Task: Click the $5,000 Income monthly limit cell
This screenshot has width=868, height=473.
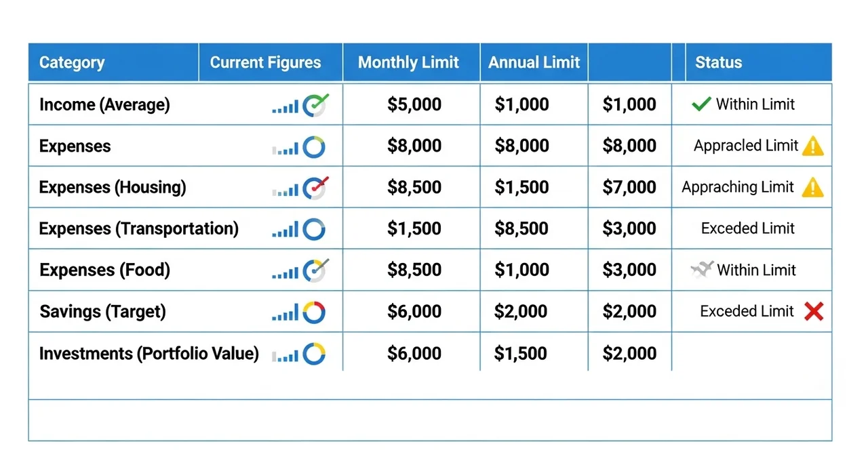Action: [414, 105]
